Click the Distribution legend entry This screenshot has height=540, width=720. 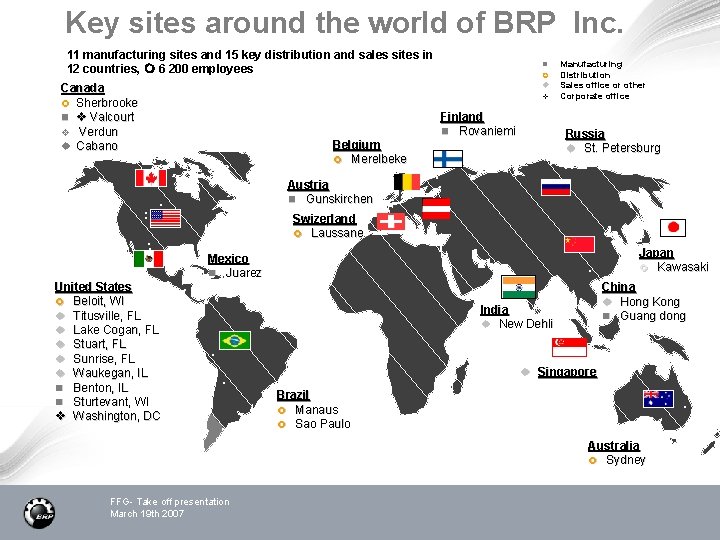click(585, 75)
